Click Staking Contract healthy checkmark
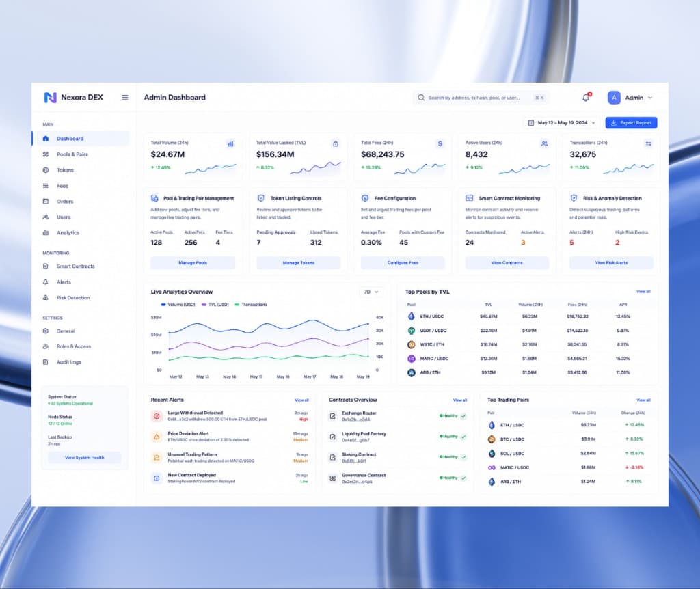The width and height of the screenshot is (700, 589). tap(464, 457)
